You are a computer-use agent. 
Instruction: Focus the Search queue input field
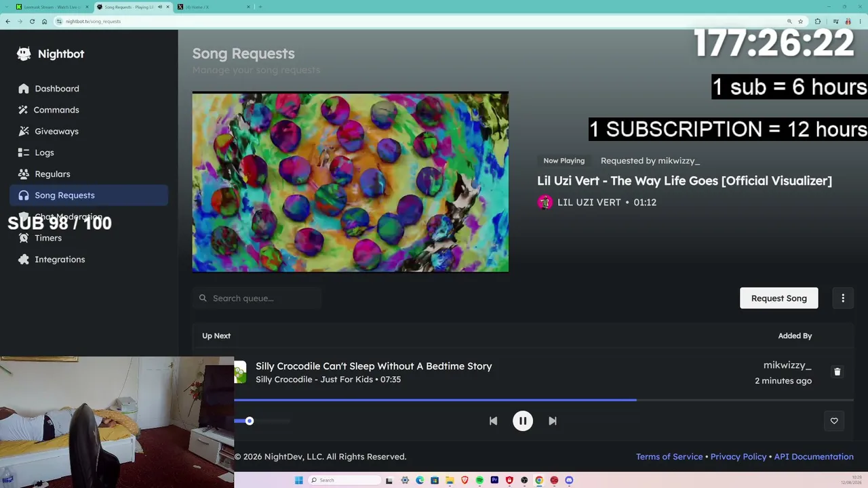pyautogui.click(x=257, y=298)
